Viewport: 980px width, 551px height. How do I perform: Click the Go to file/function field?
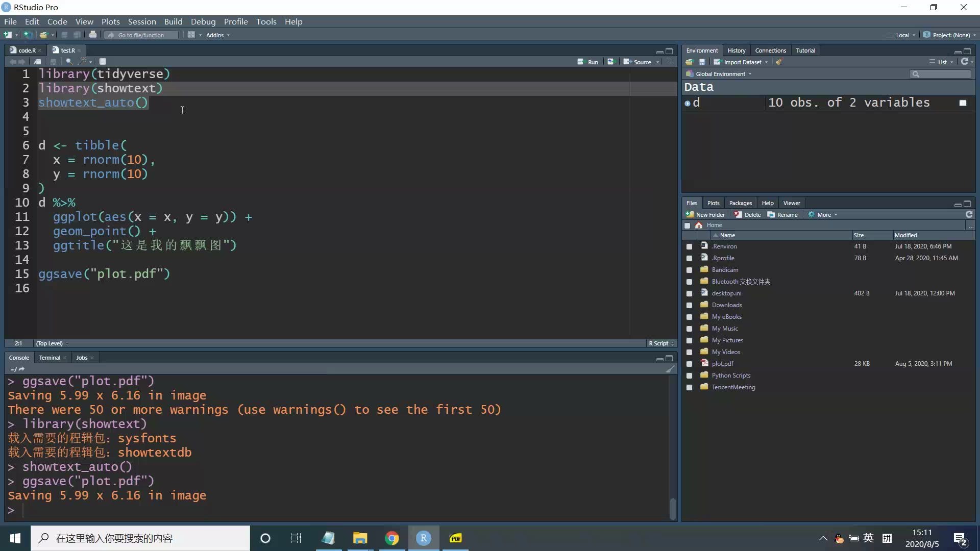141,35
